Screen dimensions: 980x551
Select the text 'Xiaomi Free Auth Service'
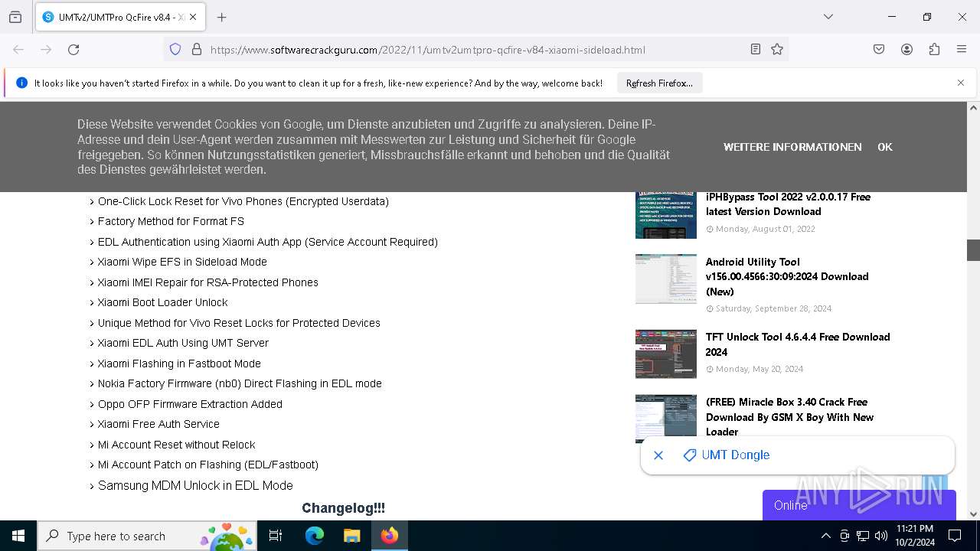[158, 424]
